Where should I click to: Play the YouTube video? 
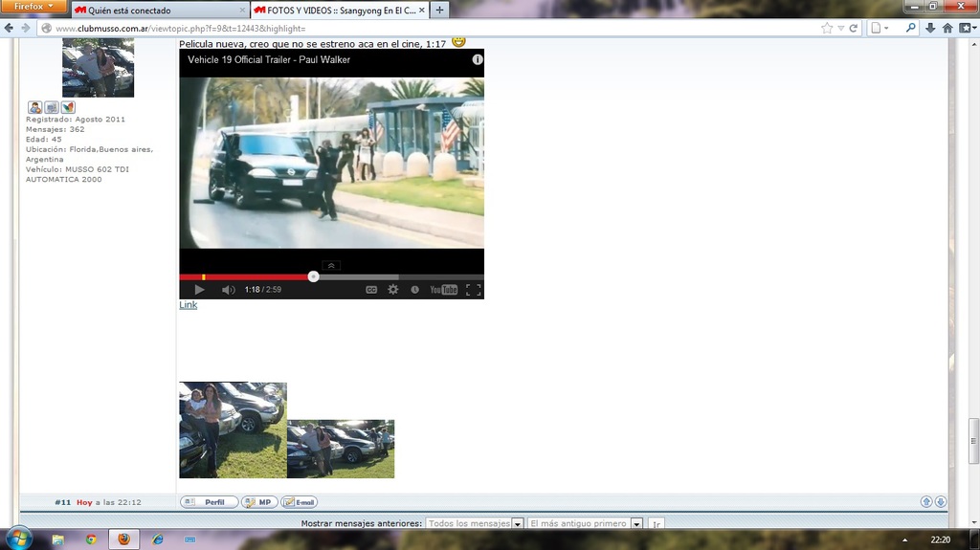[x=199, y=290]
